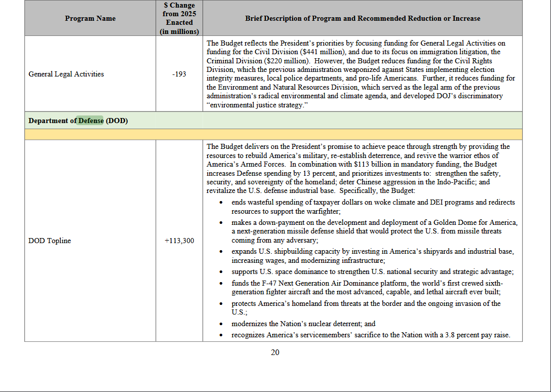Click the text 'increases Defense spending by 13 percent'
The width and height of the screenshot is (551, 392).
pyautogui.click(x=271, y=173)
